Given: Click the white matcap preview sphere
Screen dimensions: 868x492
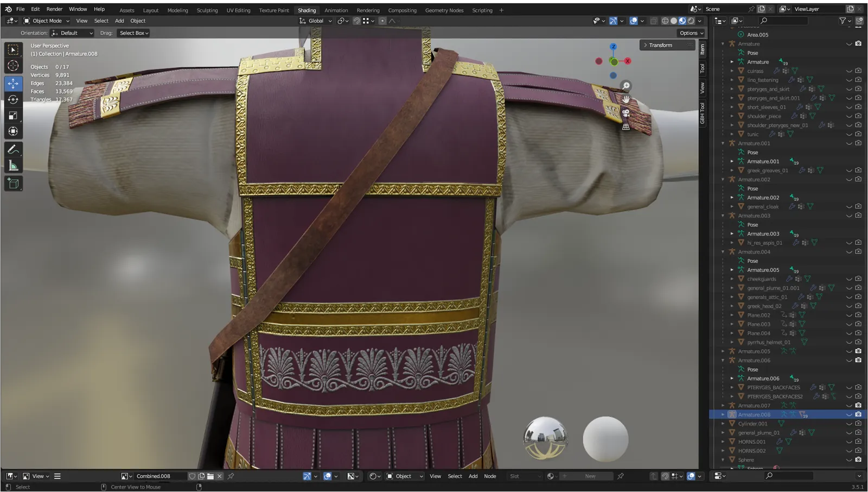Looking at the screenshot, I should [x=605, y=439].
